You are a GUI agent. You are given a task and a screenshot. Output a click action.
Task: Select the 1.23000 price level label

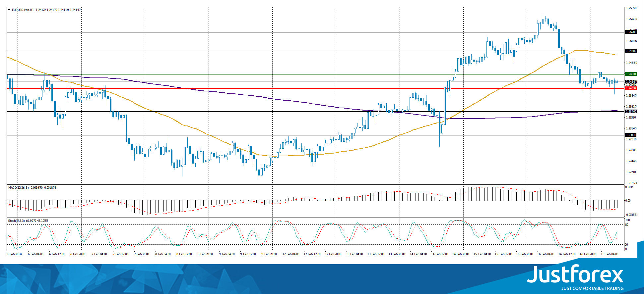click(x=631, y=135)
